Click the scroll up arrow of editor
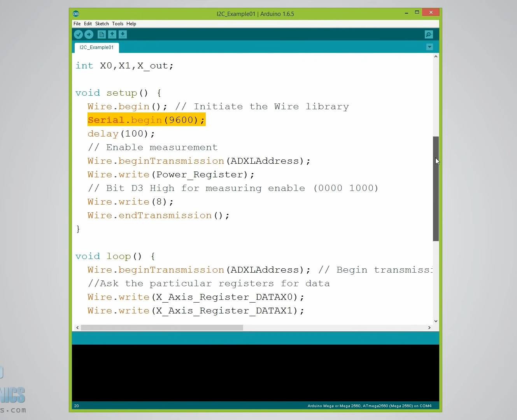This screenshot has width=517, height=420. click(x=436, y=57)
